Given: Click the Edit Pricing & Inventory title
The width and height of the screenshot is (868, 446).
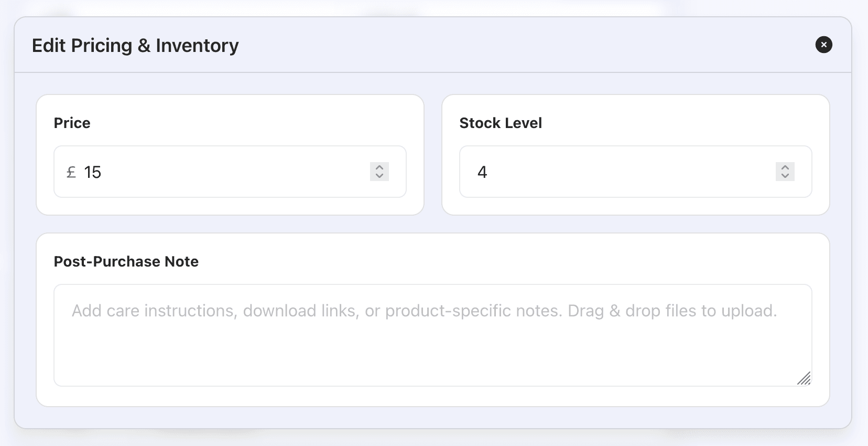Looking at the screenshot, I should [135, 46].
